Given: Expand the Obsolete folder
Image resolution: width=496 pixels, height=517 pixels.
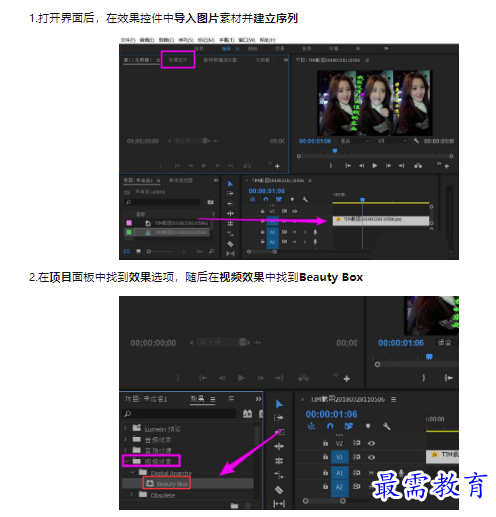Looking at the screenshot, I should pos(131,494).
